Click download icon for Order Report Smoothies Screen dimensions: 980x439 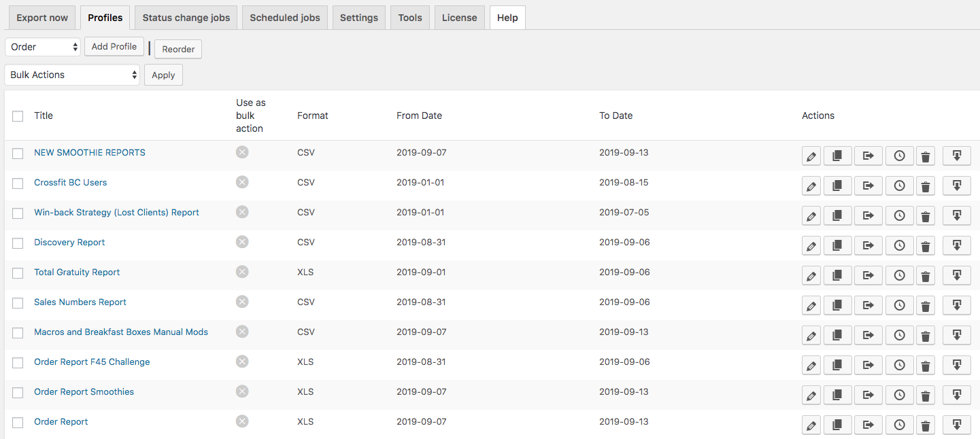click(x=956, y=395)
